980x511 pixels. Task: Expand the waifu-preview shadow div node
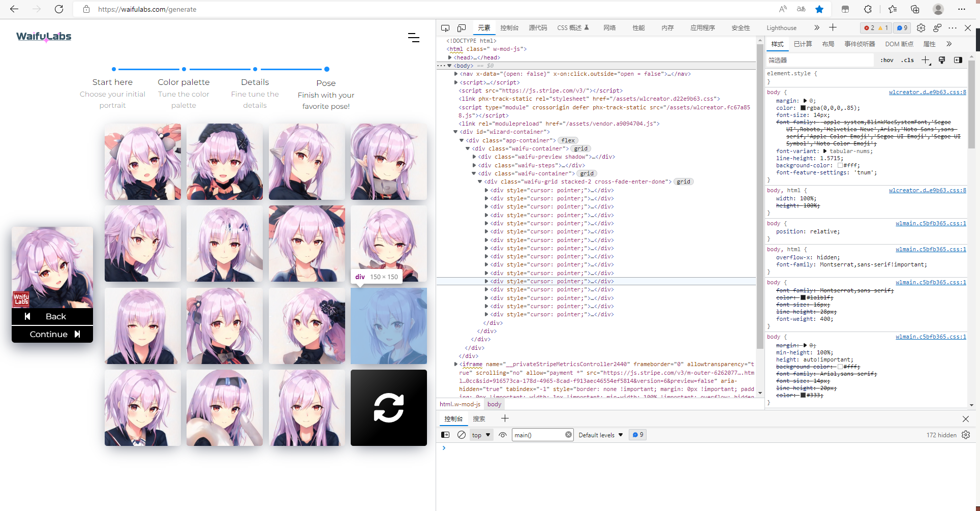pos(474,157)
